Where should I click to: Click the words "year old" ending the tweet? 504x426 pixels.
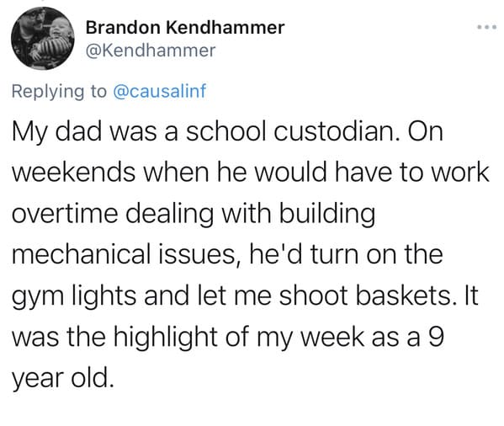63,378
